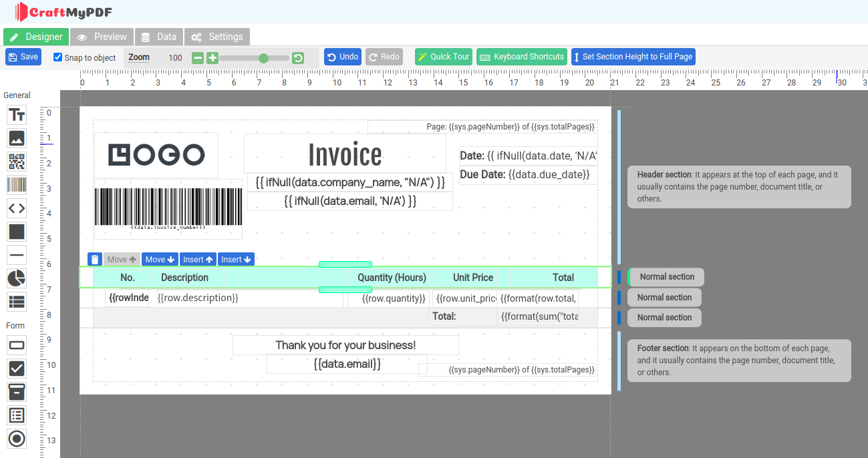The height and width of the screenshot is (458, 868).
Task: Add a Barcode element
Action: tap(17, 185)
